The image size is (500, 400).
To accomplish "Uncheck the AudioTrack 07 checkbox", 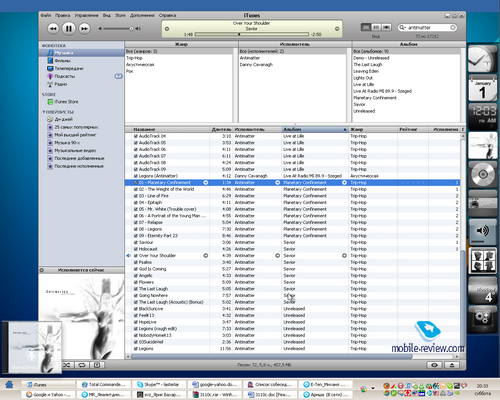I will click(136, 156).
